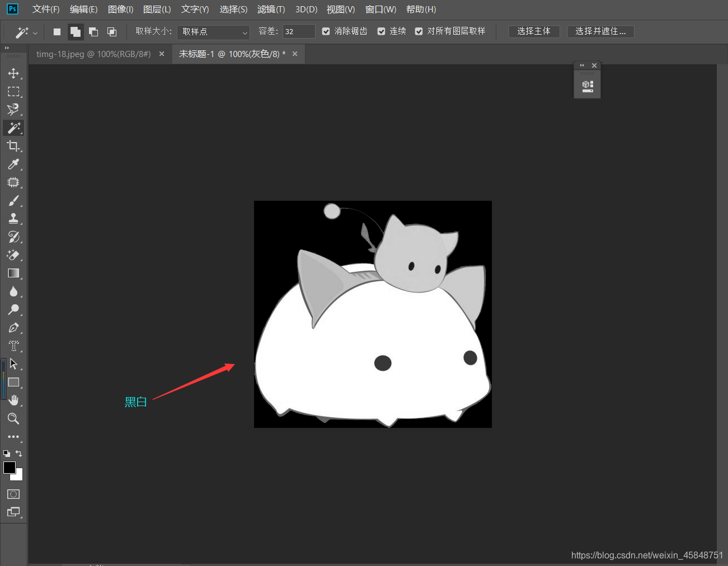Select the Magic Wand tool in toolbox

coord(13,128)
